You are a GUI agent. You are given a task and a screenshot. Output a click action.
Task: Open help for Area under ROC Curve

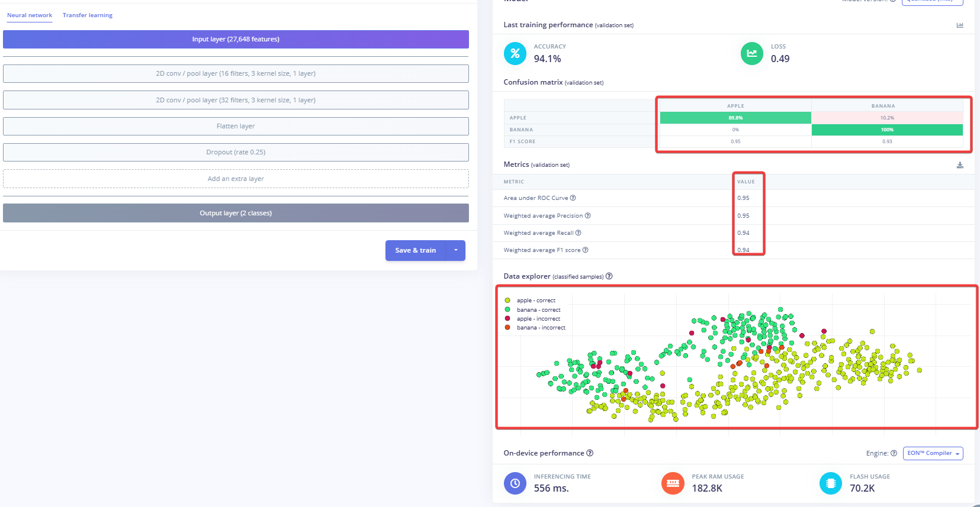click(x=573, y=198)
